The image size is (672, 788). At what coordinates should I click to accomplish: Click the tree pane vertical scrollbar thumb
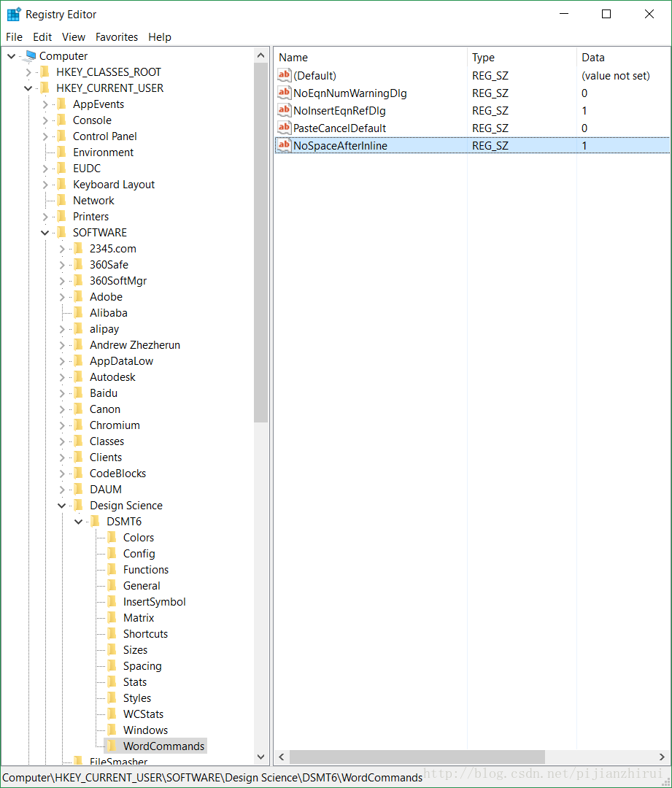pyautogui.click(x=261, y=242)
